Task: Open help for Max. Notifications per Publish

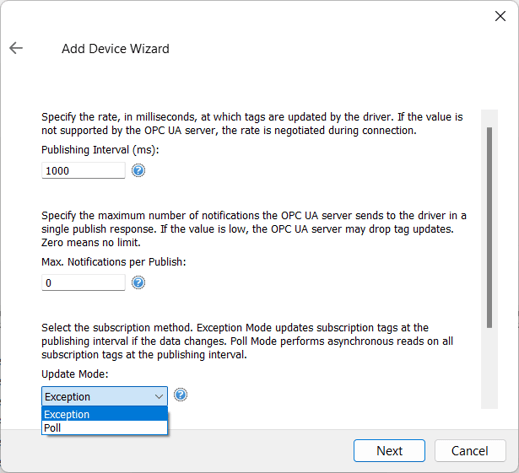Action: point(138,283)
